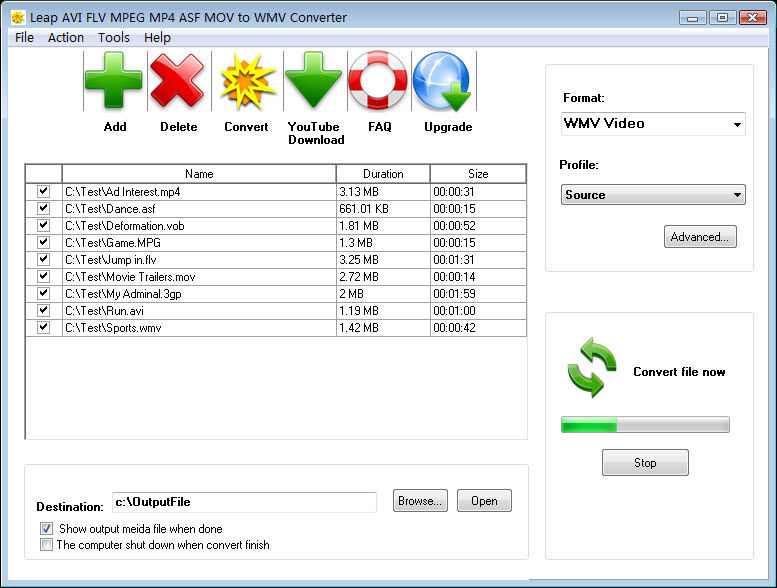Enable computer shut down when convert finish

click(x=47, y=545)
